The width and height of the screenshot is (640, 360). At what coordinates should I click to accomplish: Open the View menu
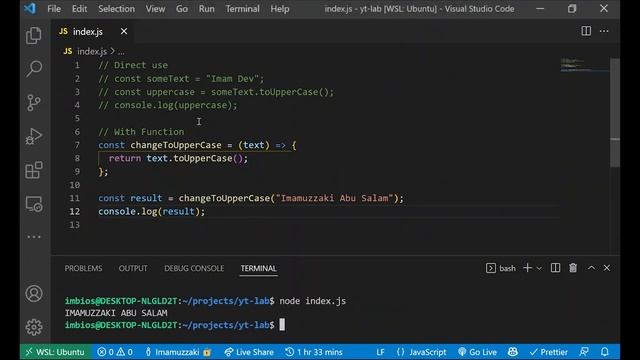pos(156,9)
